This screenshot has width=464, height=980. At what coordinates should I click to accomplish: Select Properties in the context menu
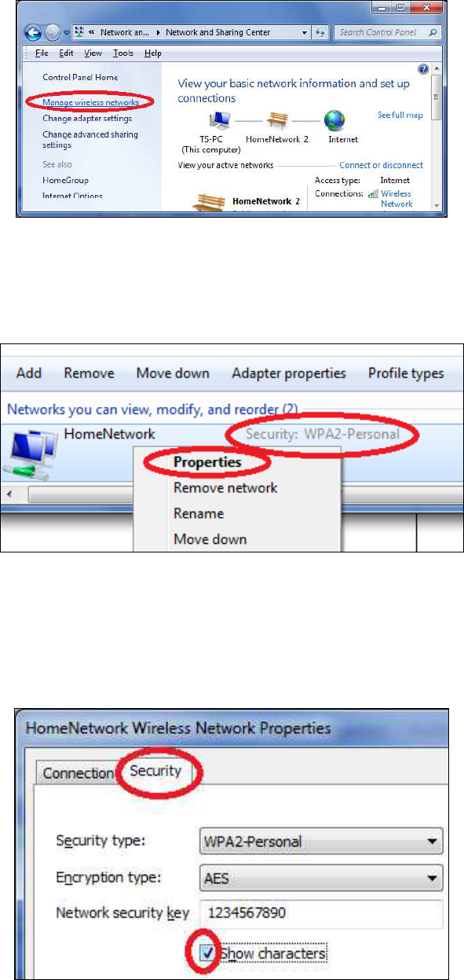point(207,462)
